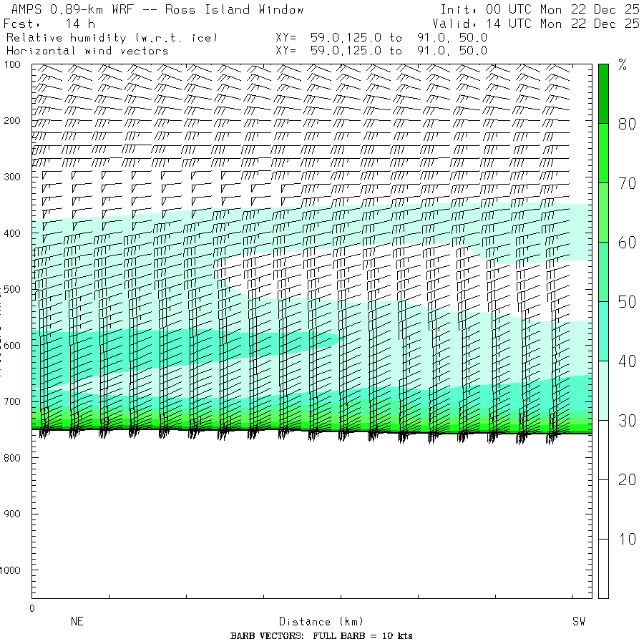Click the 'BARB VECTORS: FULL BARB = 10 kts' caption
The image size is (644, 644).
click(x=321, y=636)
